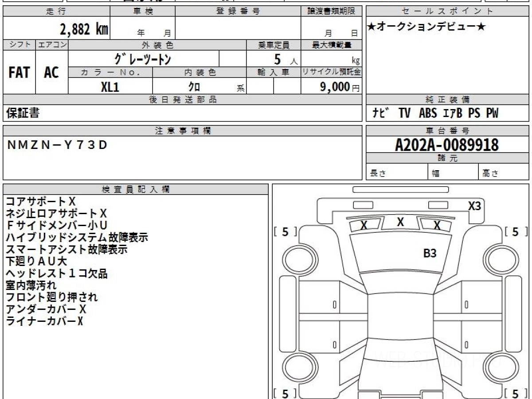Click the mileage value 2,882 km
The image size is (532, 399).
pyautogui.click(x=84, y=30)
